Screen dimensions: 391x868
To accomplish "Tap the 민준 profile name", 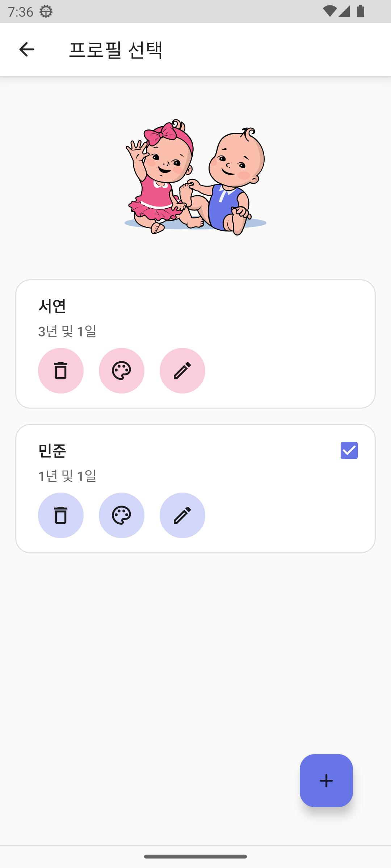I will pos(52,451).
